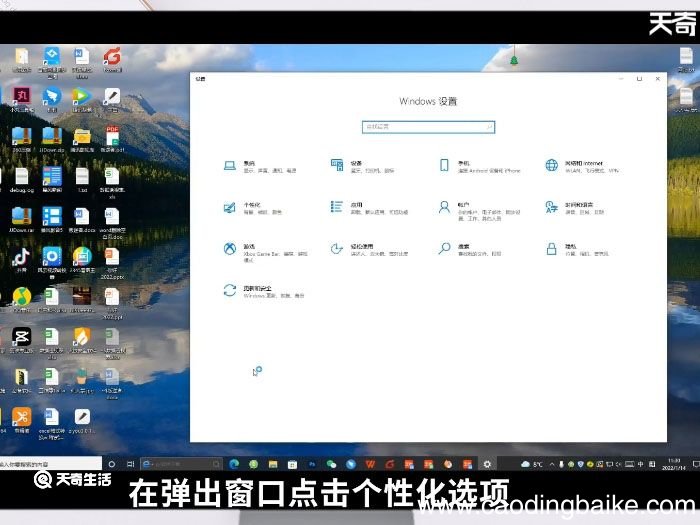Open Task View on the taskbar
700x525 pixels.
coord(130,464)
